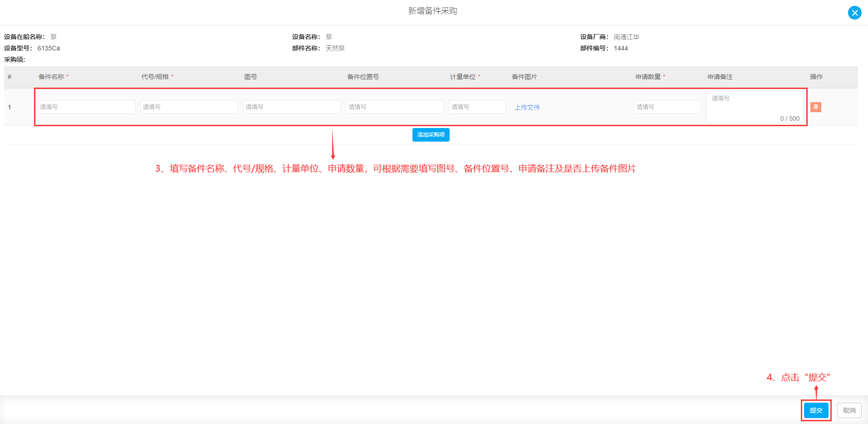Select the device model 6135Ca
The width and height of the screenshot is (868, 424).
(49, 48)
